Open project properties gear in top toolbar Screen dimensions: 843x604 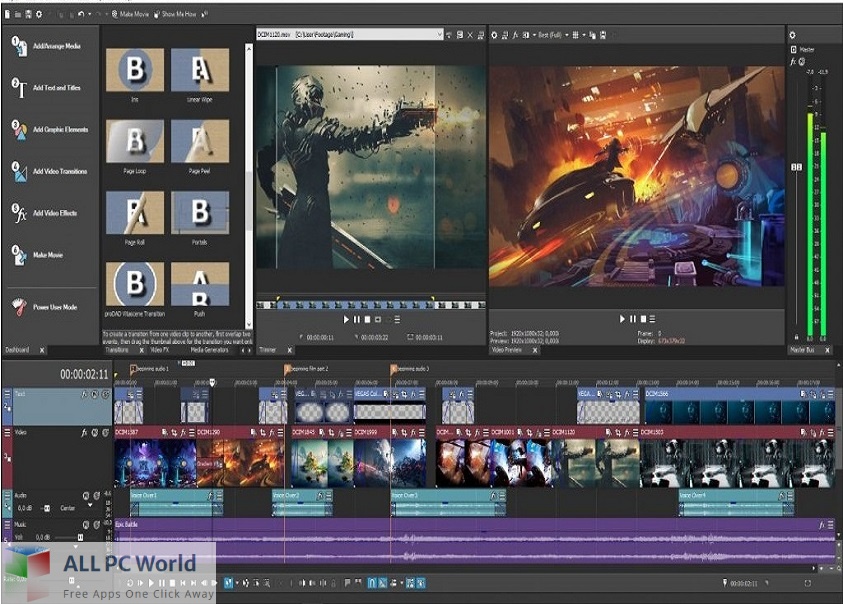39,15
